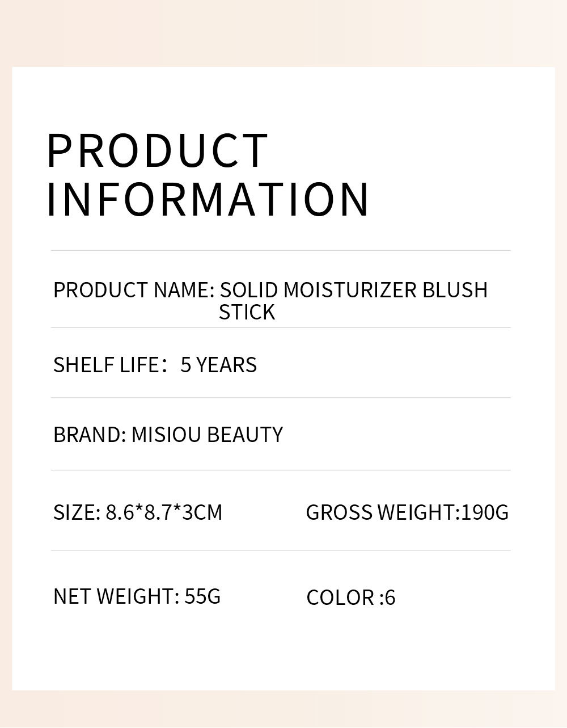Select the word MOISTURIZER
The width and height of the screenshot is (567, 728).
click(350, 290)
